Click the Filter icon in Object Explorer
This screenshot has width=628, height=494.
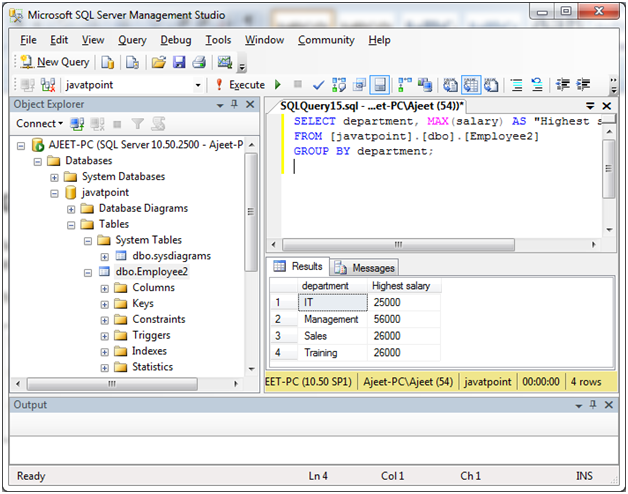coord(137,124)
